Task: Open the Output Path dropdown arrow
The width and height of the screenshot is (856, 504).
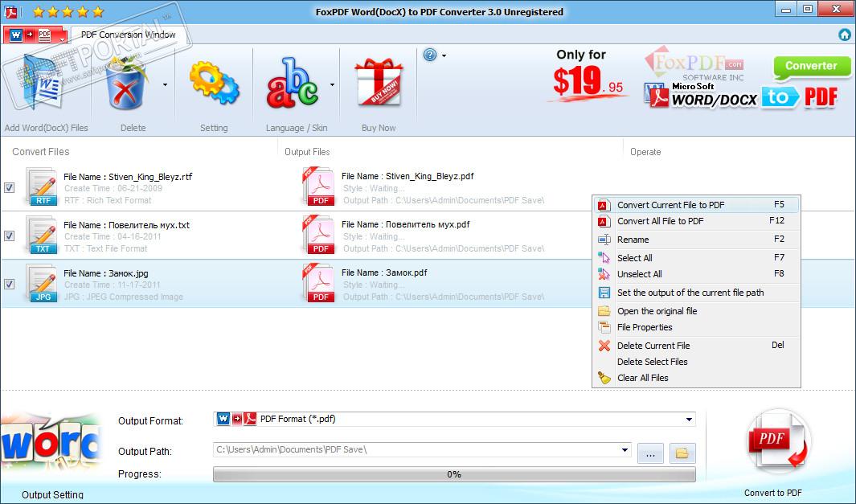Action: [625, 450]
